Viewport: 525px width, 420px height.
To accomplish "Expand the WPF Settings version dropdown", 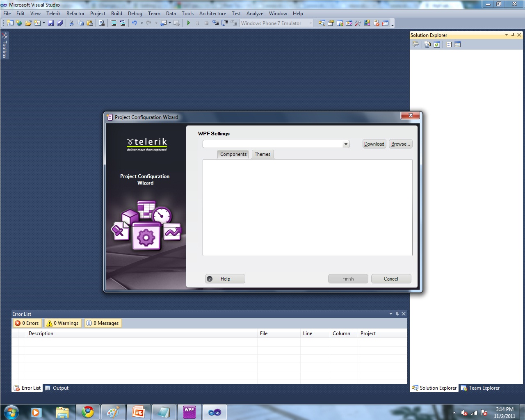I will click(x=346, y=144).
